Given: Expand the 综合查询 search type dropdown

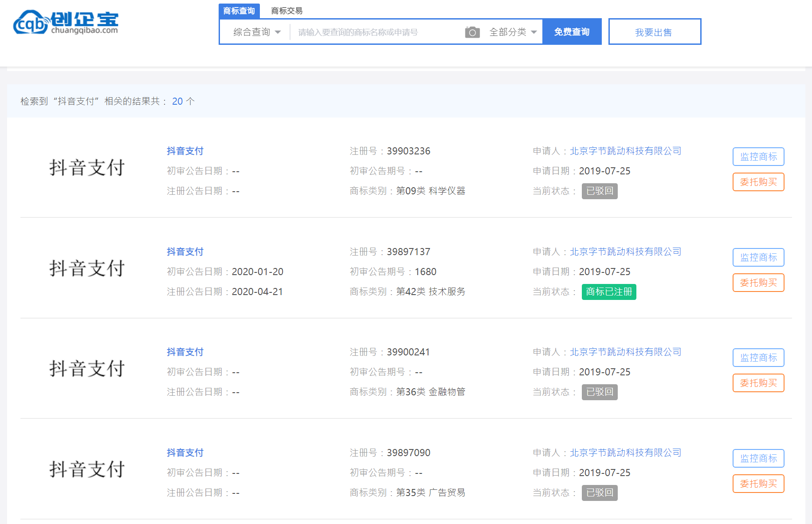Looking at the screenshot, I should [x=257, y=32].
